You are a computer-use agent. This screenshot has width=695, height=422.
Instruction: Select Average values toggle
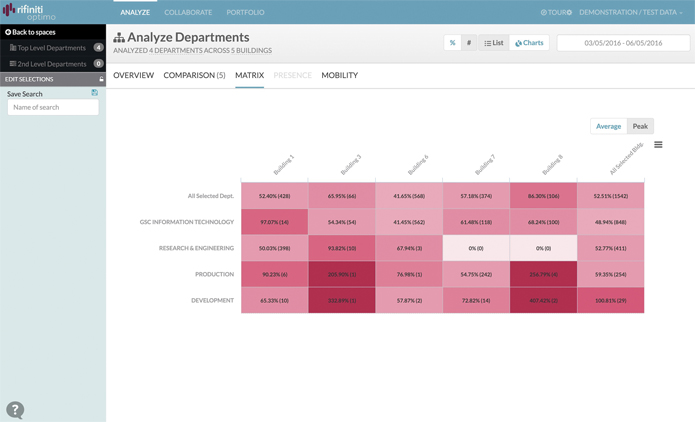pos(609,126)
